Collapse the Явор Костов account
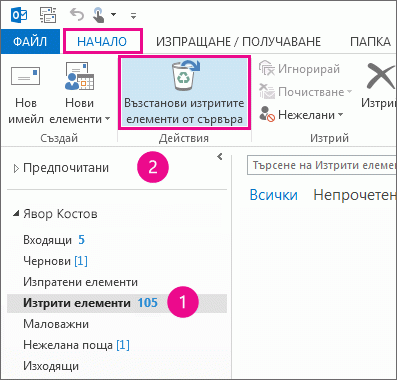The height and width of the screenshot is (380, 397). pos(16,213)
